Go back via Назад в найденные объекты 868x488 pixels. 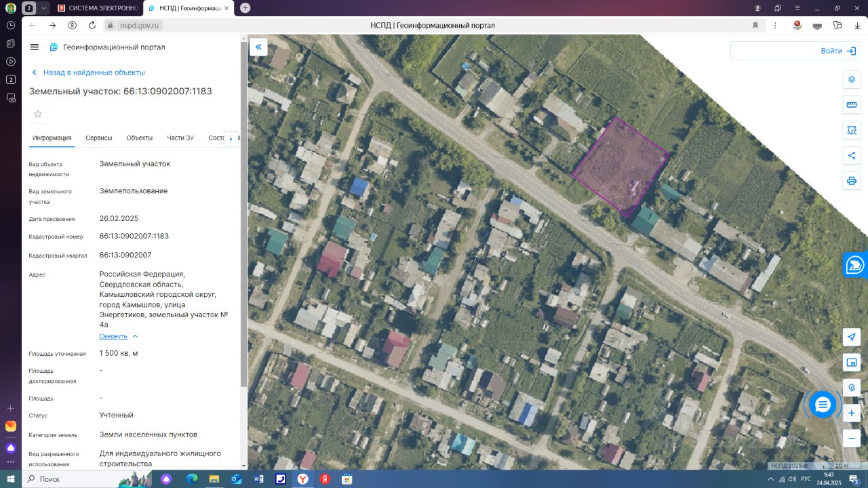(88, 73)
